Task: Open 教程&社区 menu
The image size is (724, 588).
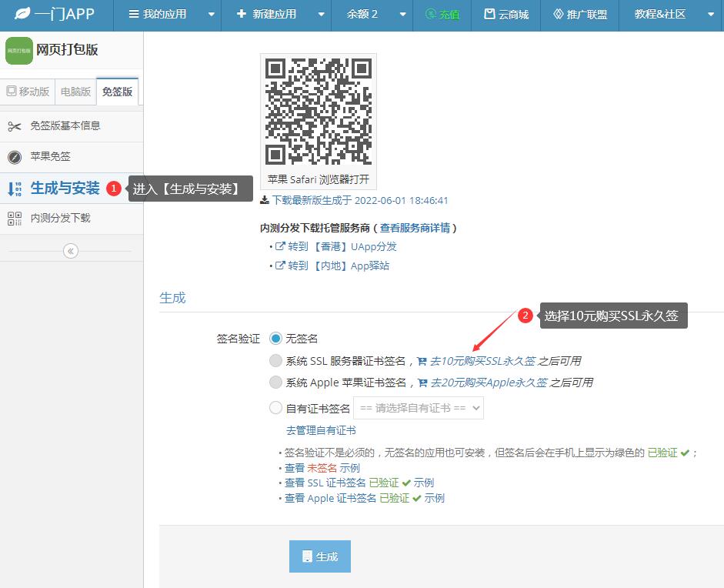Action: click(660, 15)
